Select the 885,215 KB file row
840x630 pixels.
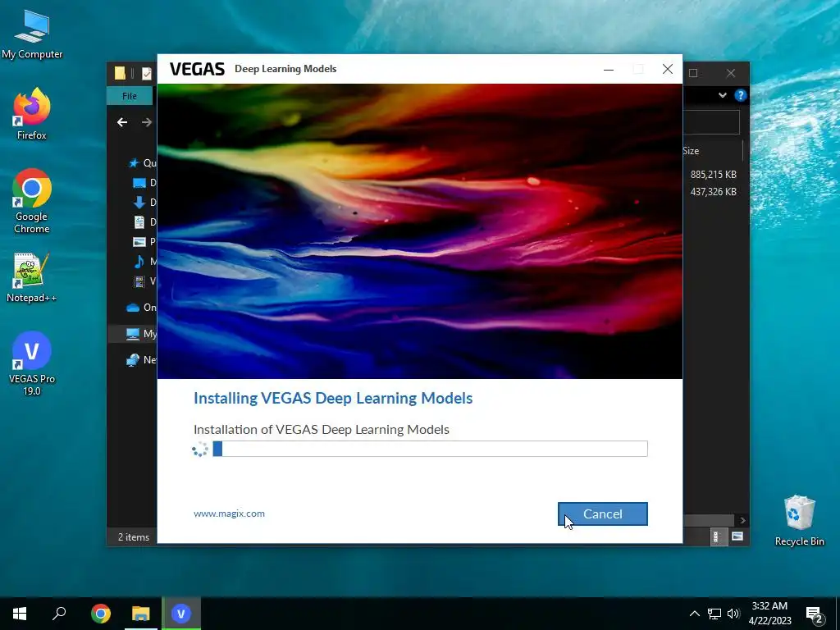click(713, 175)
